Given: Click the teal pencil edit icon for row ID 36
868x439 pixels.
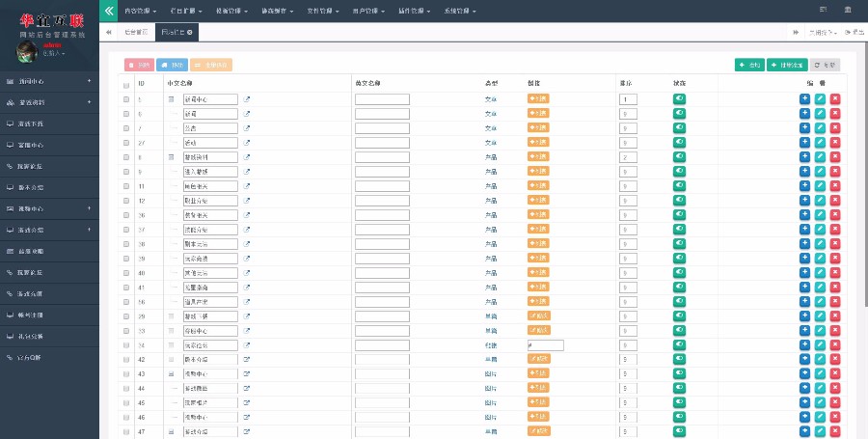Looking at the screenshot, I should (x=820, y=214).
